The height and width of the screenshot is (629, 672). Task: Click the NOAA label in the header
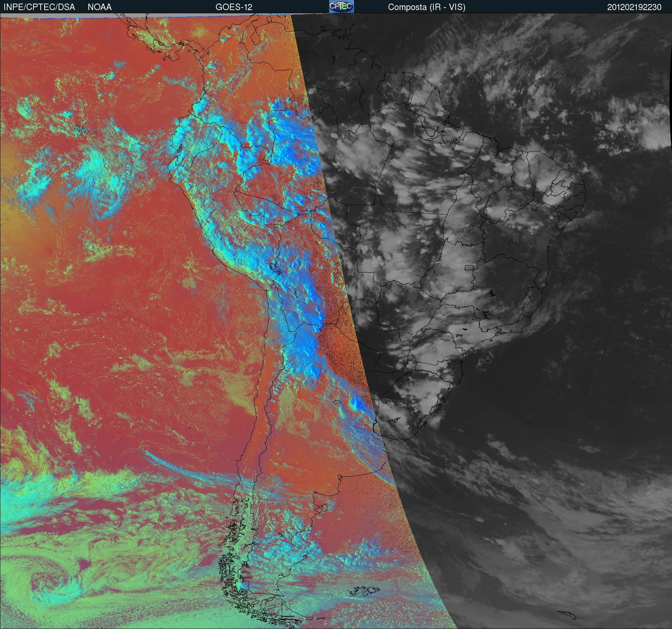(x=100, y=7)
